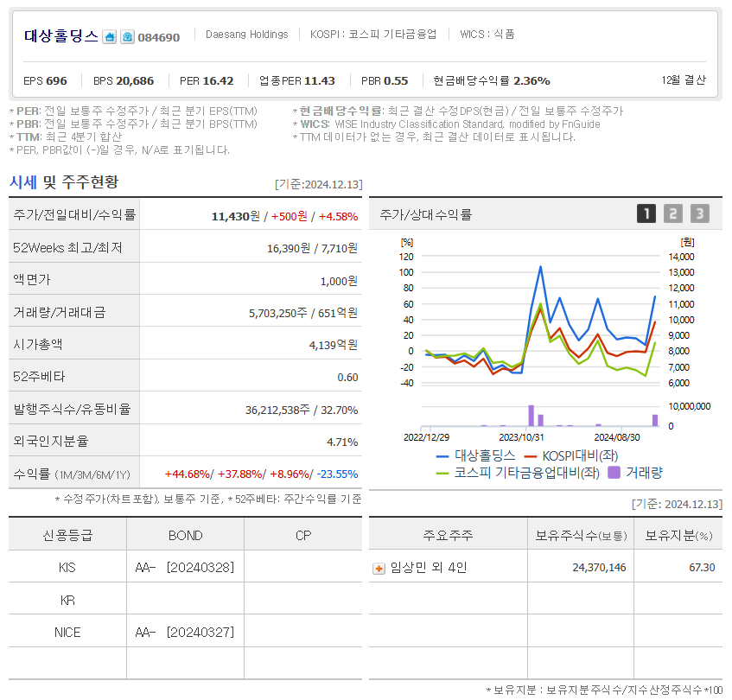Select the 액면가 1,000원 value
This screenshot has width=732, height=700.
click(339, 282)
